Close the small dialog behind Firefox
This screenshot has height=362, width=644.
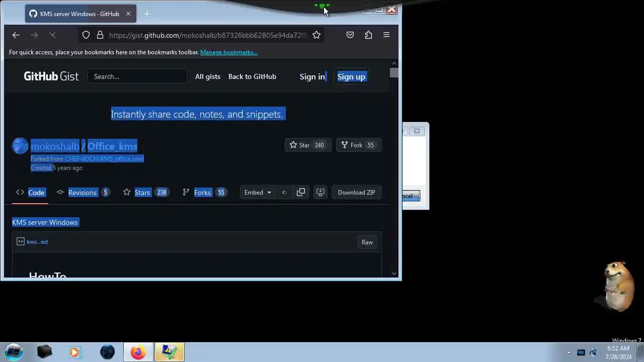tap(417, 131)
